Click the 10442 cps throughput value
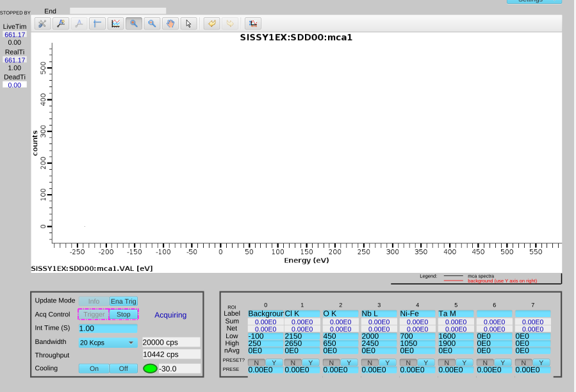This screenshot has height=392, width=576. pos(172,354)
